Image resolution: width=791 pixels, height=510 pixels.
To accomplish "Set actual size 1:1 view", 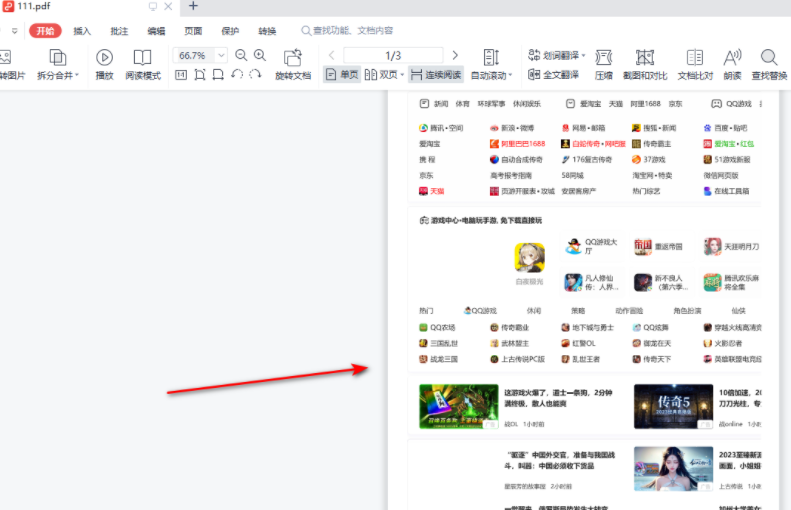I will [181, 75].
